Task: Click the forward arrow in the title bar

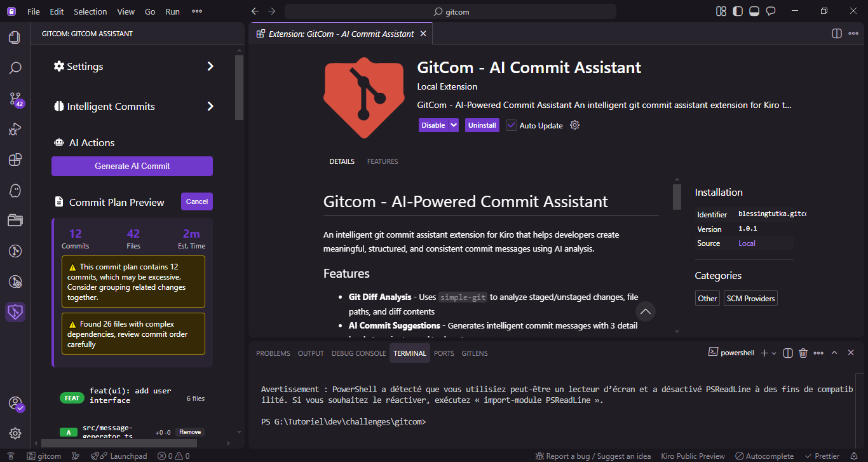Action: pos(272,11)
